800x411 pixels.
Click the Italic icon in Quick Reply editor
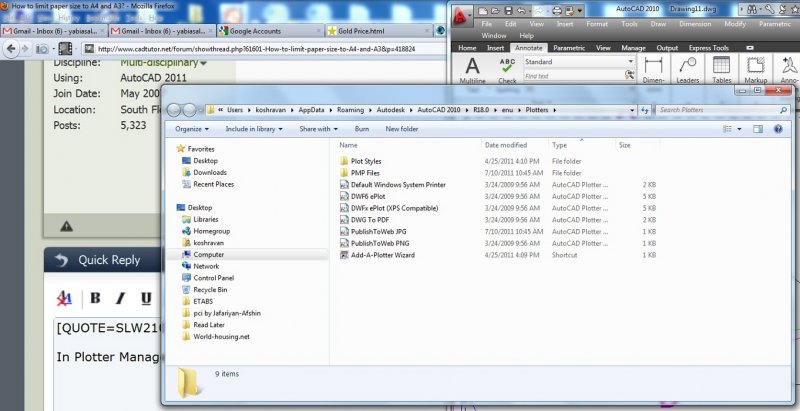[120, 298]
